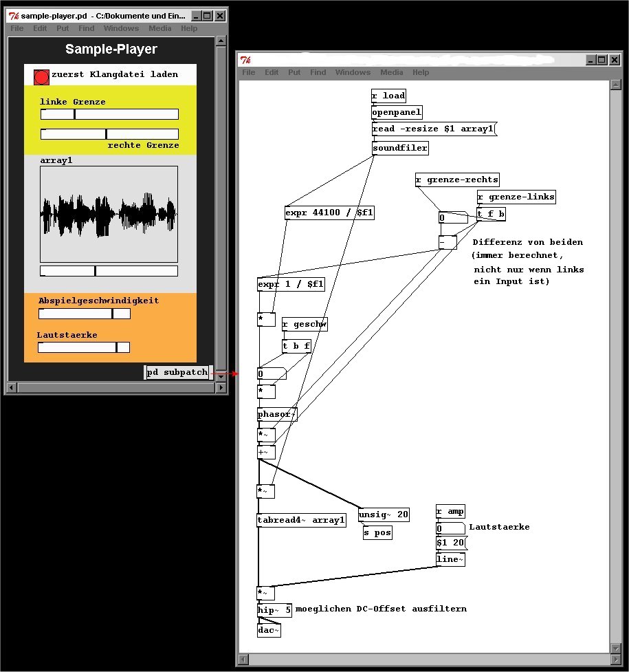Click the dac~ output object
The width and height of the screenshot is (629, 672).
(x=269, y=630)
